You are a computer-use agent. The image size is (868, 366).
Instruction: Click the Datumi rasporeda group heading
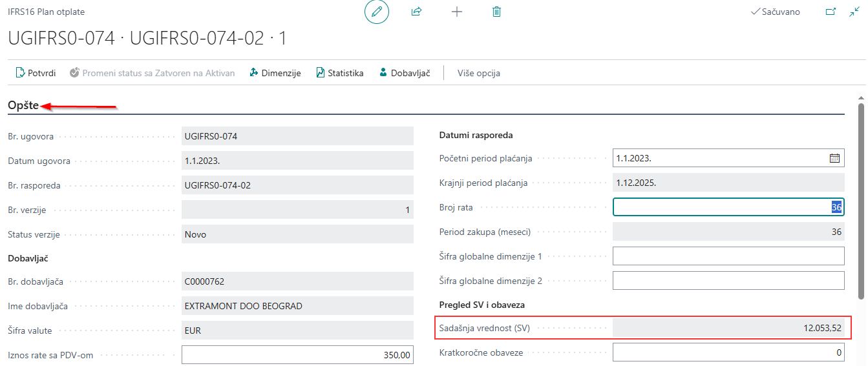coord(476,135)
